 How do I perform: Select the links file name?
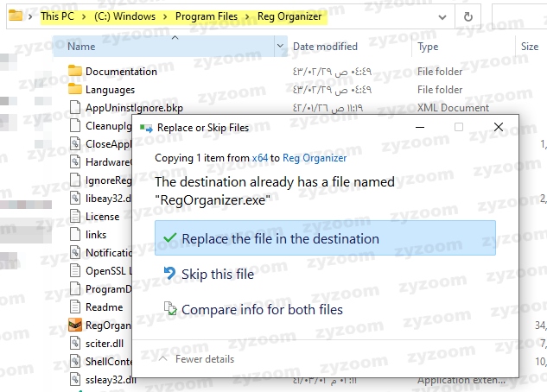click(96, 235)
